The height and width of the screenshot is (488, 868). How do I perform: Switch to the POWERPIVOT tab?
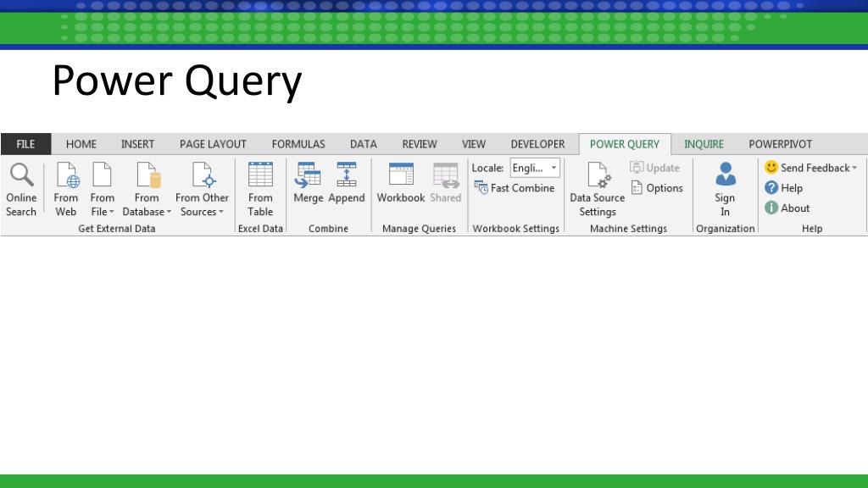[780, 144]
